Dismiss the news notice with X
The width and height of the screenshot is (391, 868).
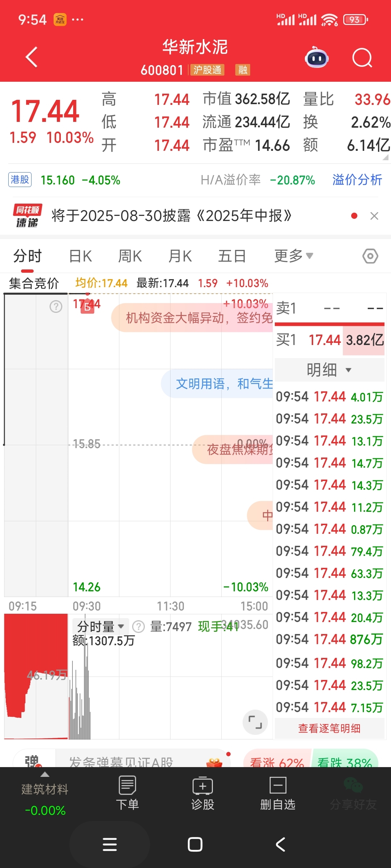374,216
